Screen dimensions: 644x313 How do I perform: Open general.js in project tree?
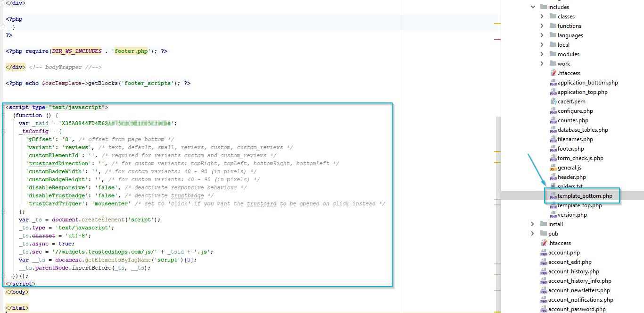(570, 168)
